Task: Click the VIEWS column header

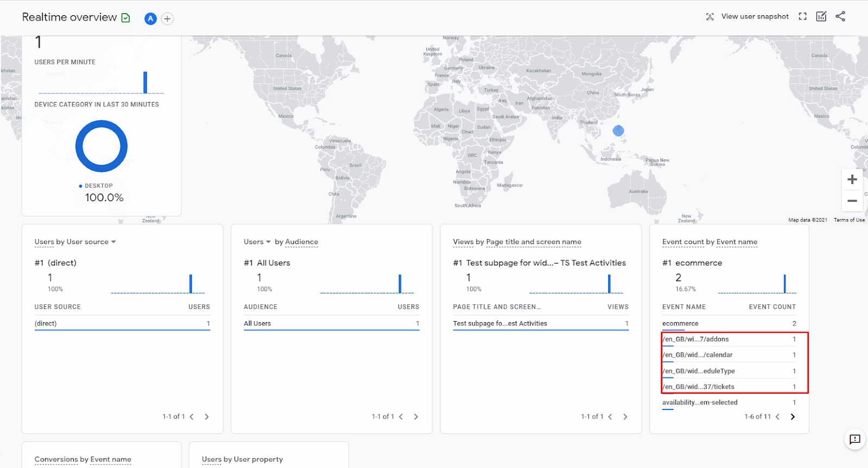Action: [618, 307]
